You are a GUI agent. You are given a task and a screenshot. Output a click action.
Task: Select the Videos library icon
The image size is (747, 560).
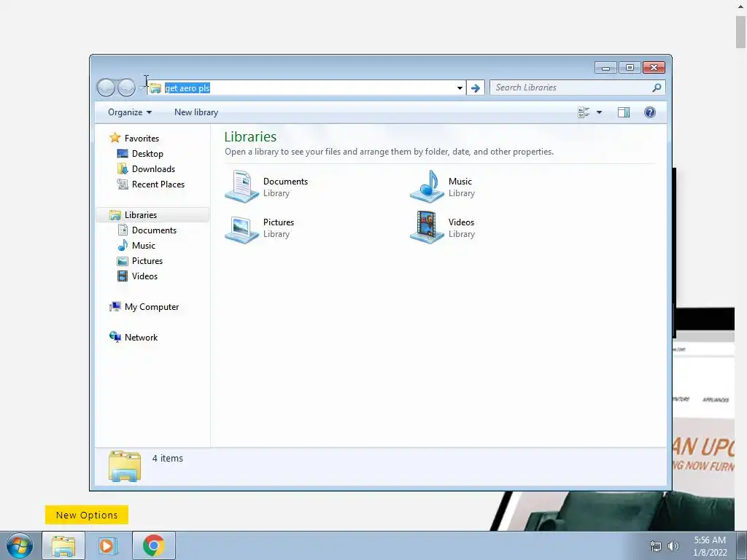click(427, 227)
